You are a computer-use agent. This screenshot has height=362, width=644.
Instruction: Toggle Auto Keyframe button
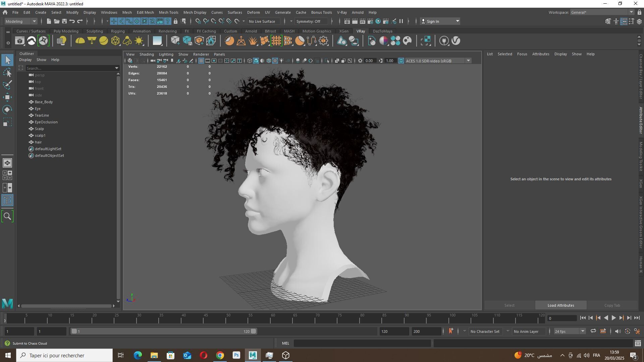click(x=628, y=331)
